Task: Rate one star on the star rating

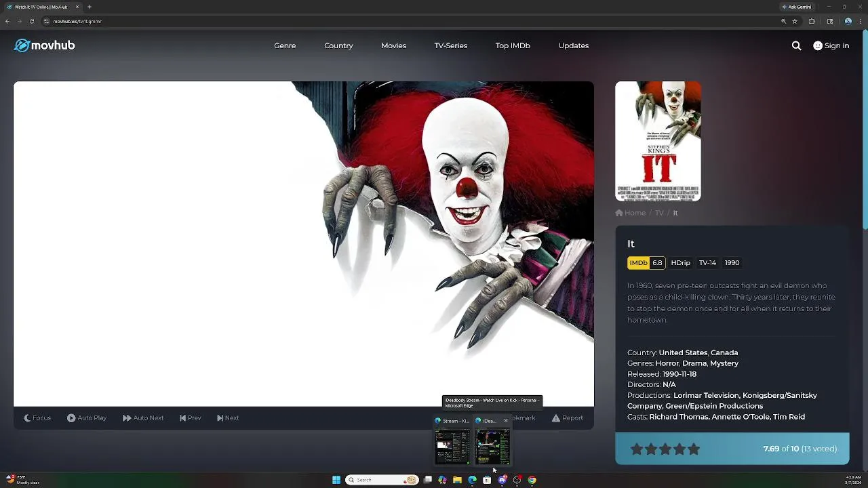Action: click(x=637, y=449)
